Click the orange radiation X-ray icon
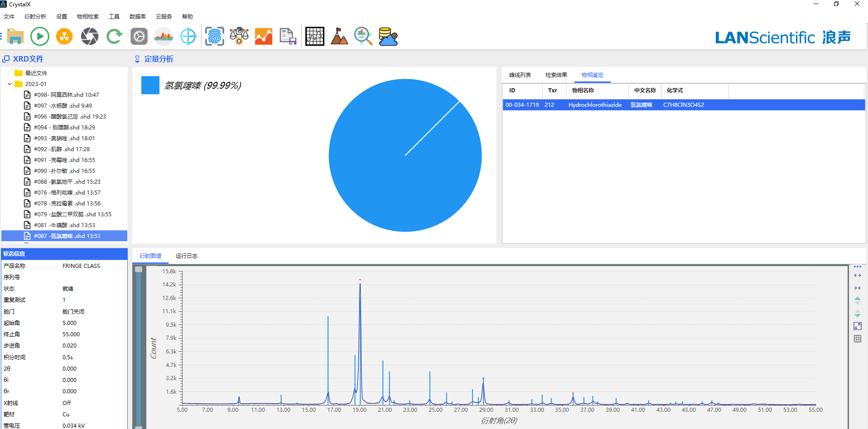 coord(64,36)
